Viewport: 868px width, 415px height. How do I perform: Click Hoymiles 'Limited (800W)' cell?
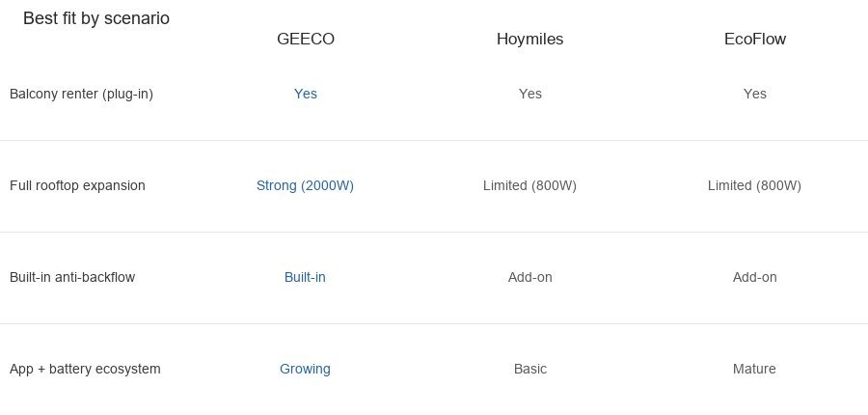point(529,185)
